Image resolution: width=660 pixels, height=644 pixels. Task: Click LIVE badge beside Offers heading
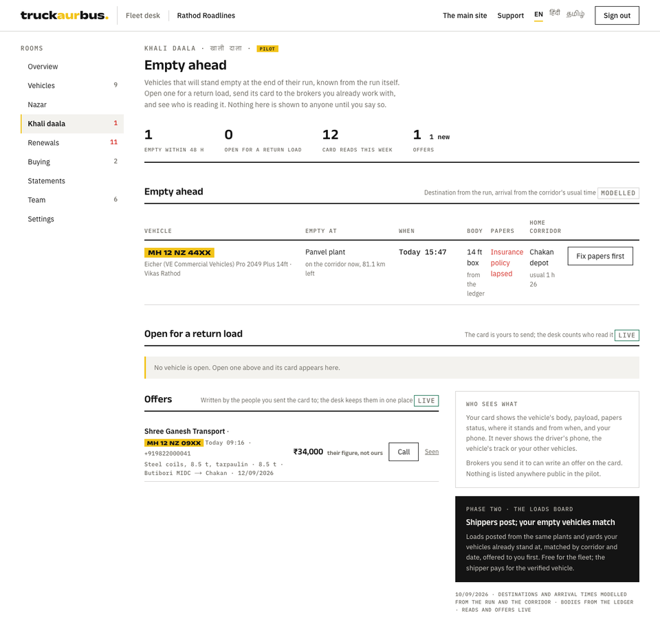tap(426, 401)
